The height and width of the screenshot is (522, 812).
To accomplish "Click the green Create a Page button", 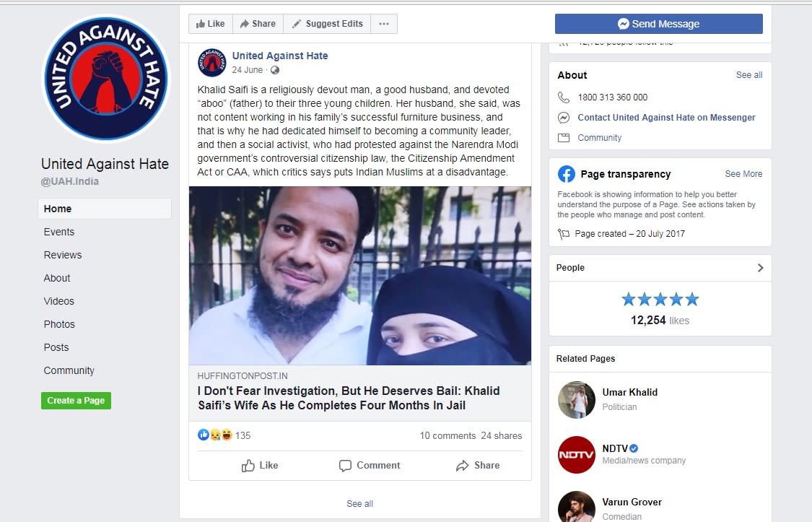I will pos(76,400).
